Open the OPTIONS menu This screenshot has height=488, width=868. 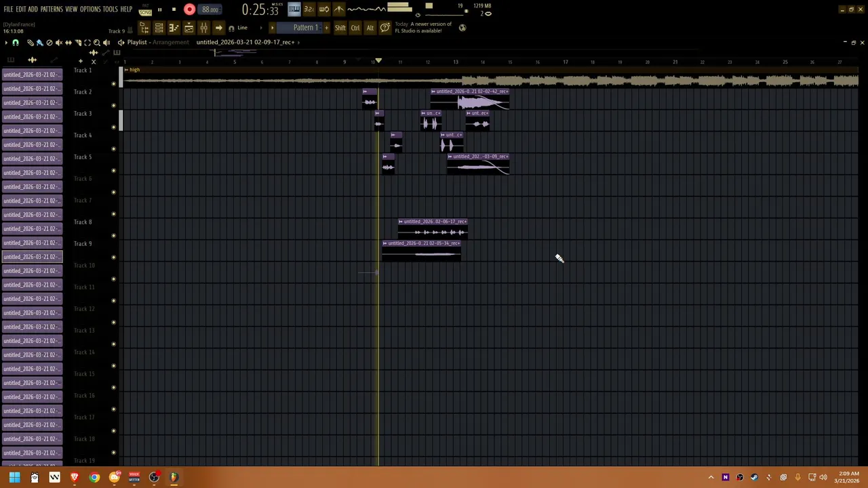[90, 9]
